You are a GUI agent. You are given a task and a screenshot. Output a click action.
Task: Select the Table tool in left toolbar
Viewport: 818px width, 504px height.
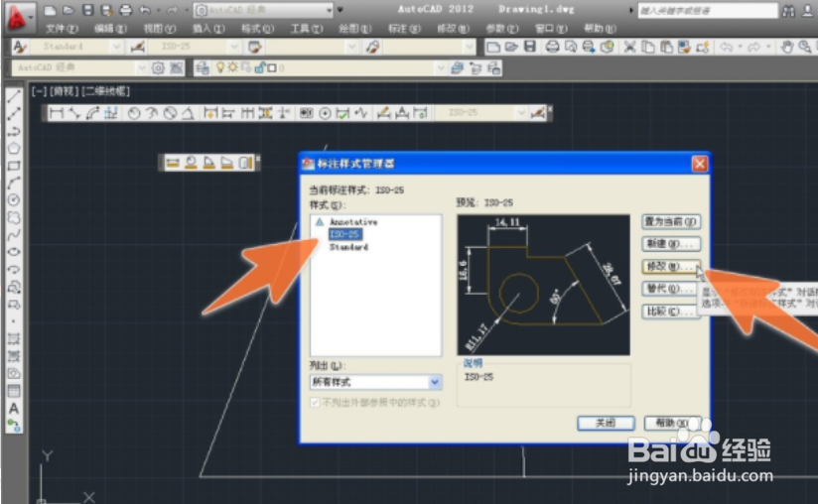point(14,391)
